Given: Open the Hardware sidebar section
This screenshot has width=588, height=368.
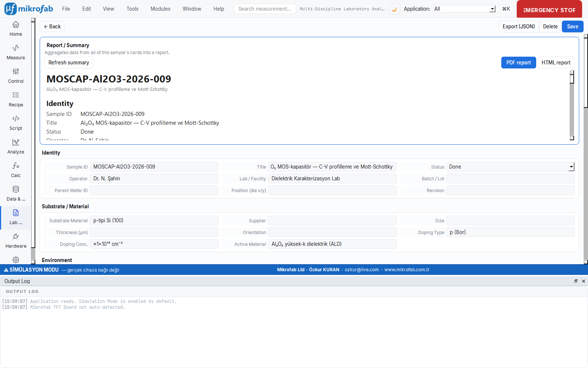Looking at the screenshot, I should tap(16, 241).
